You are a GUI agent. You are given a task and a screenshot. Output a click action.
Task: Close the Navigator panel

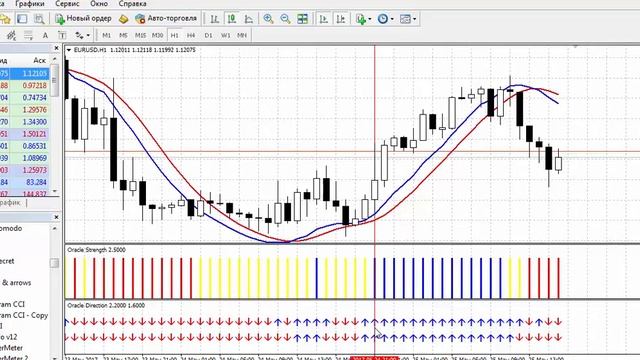(x=56, y=217)
